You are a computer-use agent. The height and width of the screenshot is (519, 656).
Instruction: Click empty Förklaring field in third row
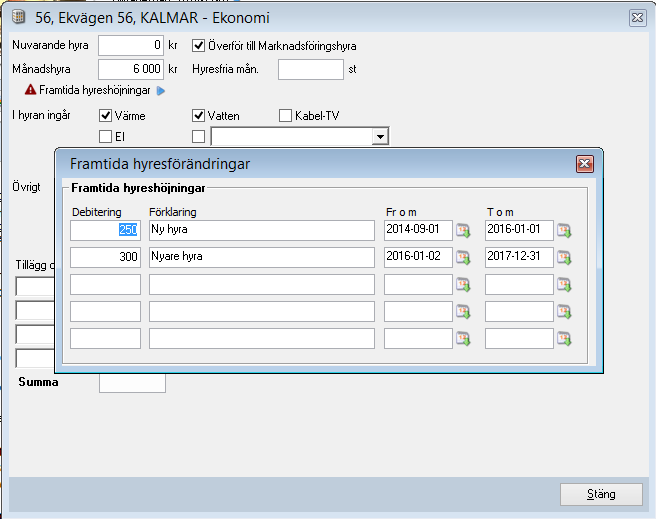click(262, 284)
